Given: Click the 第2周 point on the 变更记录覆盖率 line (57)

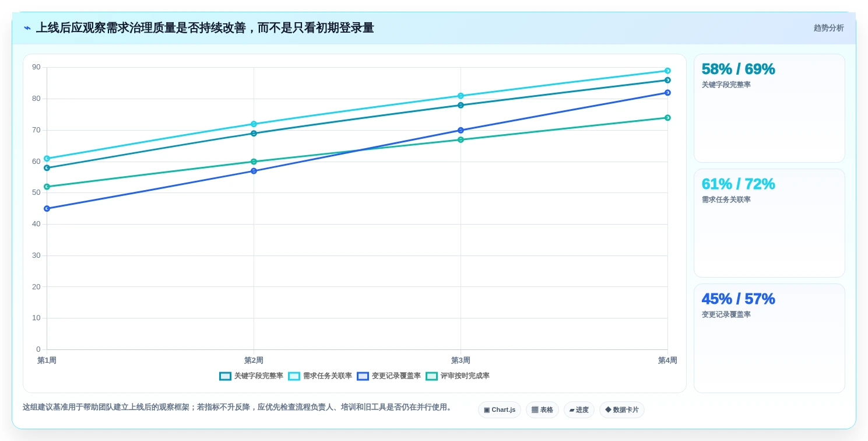Looking at the screenshot, I should pyautogui.click(x=254, y=171).
